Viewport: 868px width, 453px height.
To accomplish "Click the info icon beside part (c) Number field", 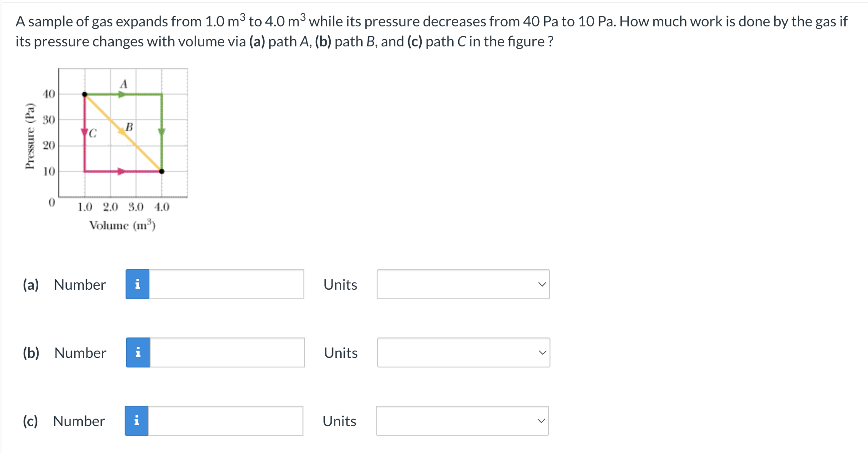I will pos(137,421).
